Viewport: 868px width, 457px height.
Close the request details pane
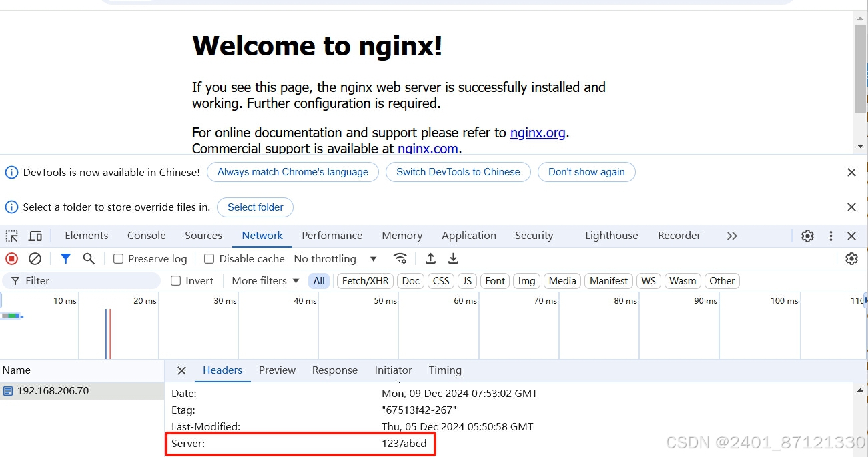click(x=181, y=370)
